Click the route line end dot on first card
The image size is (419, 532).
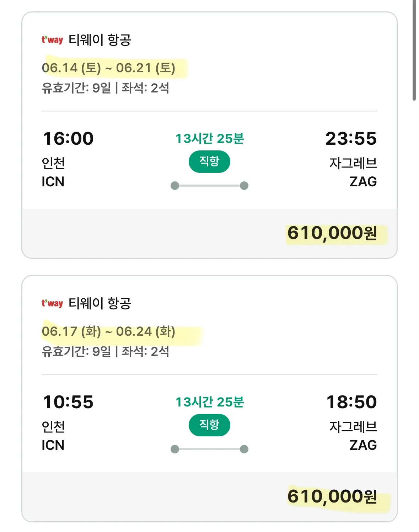244,186
